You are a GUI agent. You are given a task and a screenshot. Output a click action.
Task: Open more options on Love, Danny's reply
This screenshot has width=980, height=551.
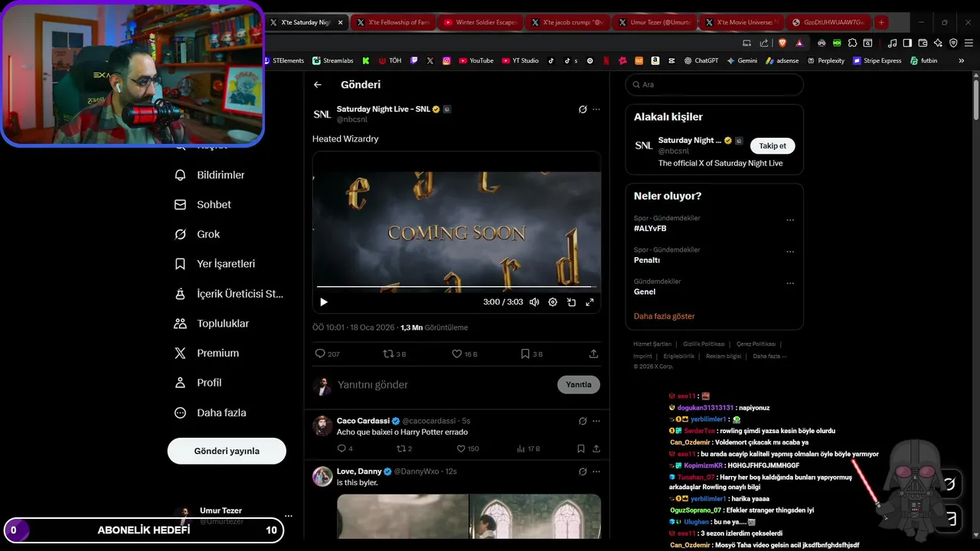pyautogui.click(x=596, y=471)
